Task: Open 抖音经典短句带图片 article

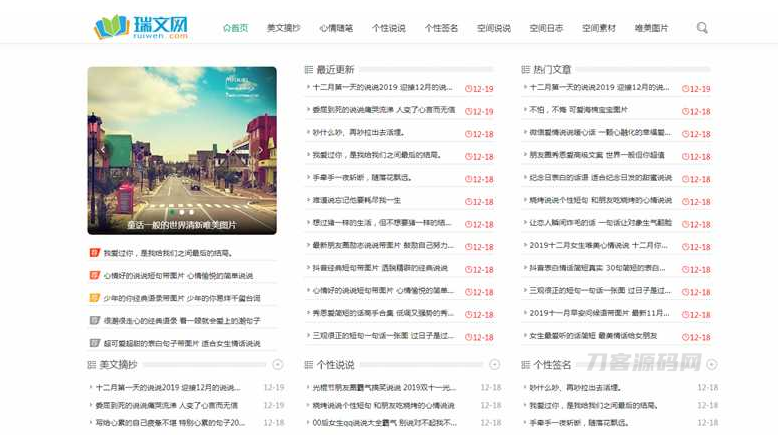Action: click(x=380, y=268)
